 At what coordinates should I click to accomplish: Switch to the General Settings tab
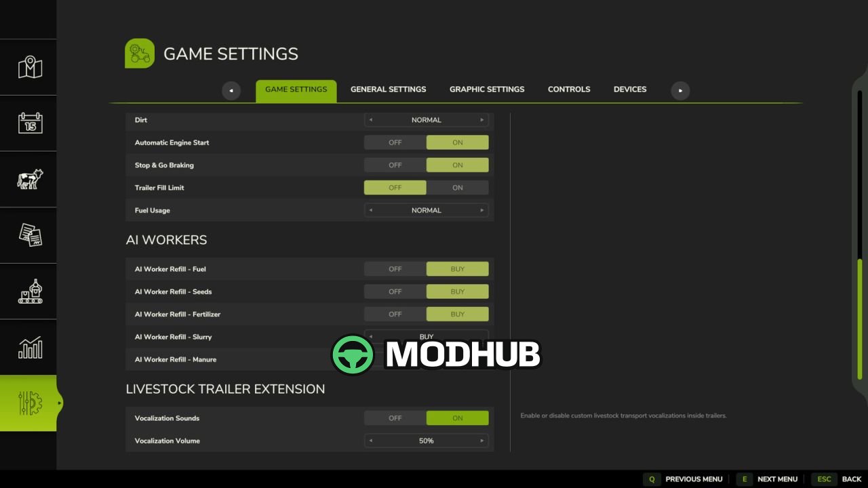pyautogui.click(x=388, y=89)
